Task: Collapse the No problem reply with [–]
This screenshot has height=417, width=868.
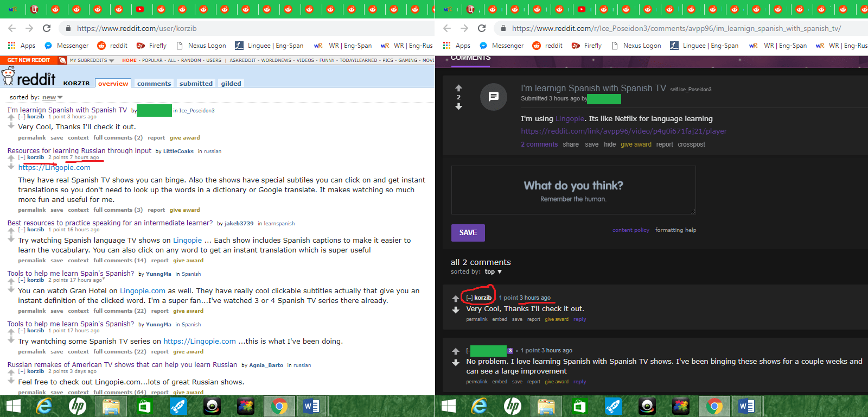Action: 468,351
